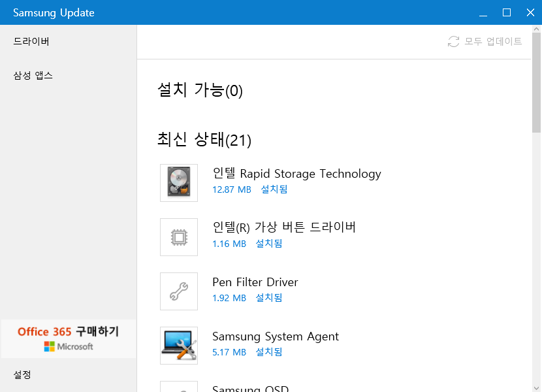Close the Samsung Update window
This screenshot has height=392, width=542.
530,13
